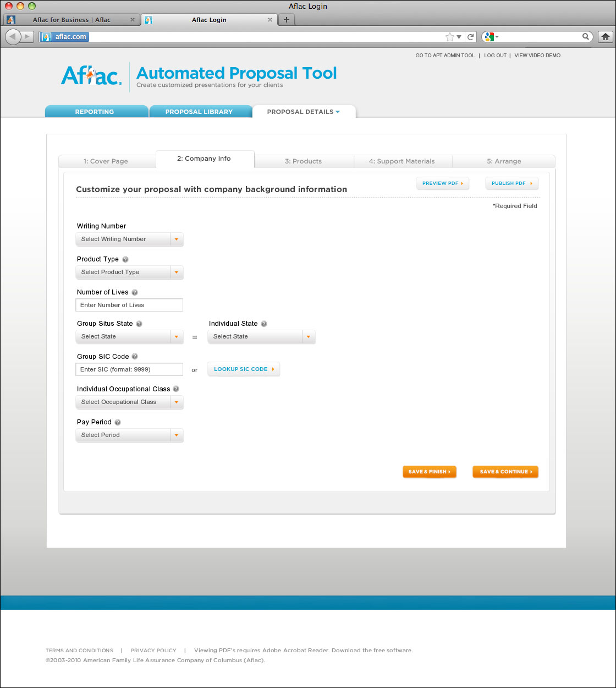Click the search magnifier icon
Screen dimensions: 616x688
pos(586,37)
